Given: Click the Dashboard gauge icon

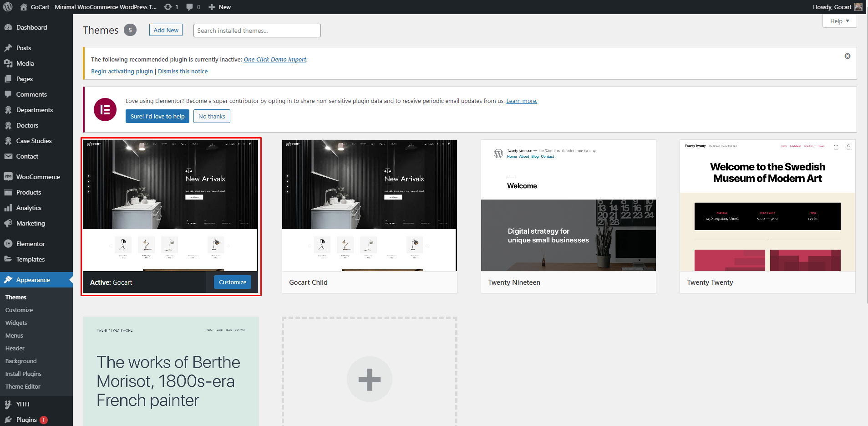Looking at the screenshot, I should (8, 27).
